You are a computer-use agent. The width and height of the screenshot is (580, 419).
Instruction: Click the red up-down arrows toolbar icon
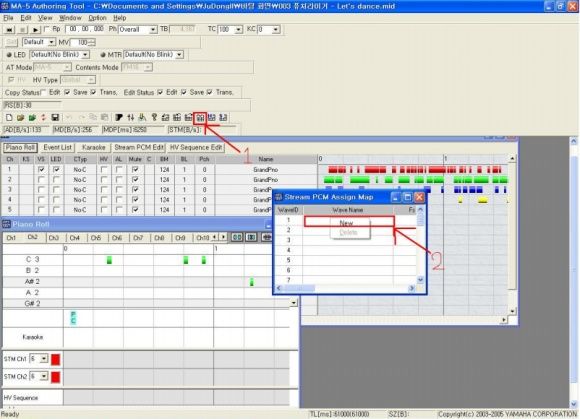point(43,118)
